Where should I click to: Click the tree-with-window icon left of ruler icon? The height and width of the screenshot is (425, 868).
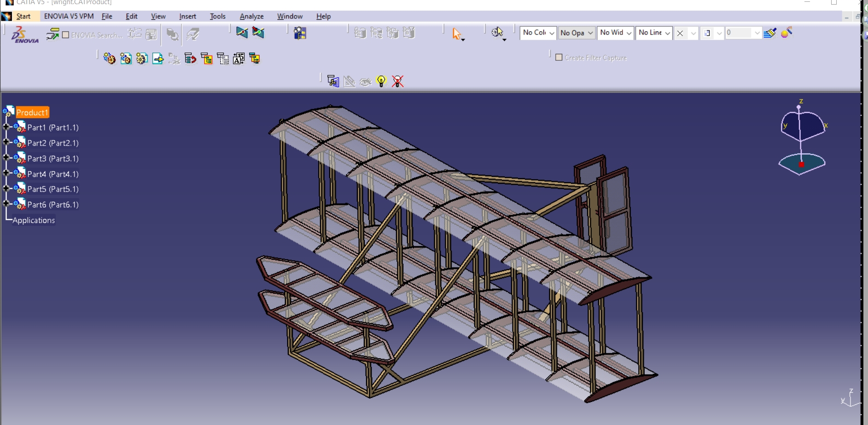333,81
